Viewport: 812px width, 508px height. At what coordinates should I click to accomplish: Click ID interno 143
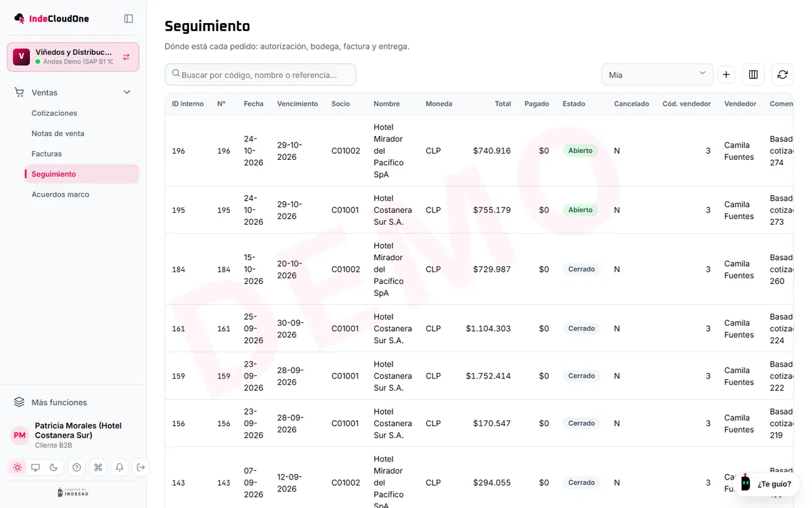[x=179, y=483]
